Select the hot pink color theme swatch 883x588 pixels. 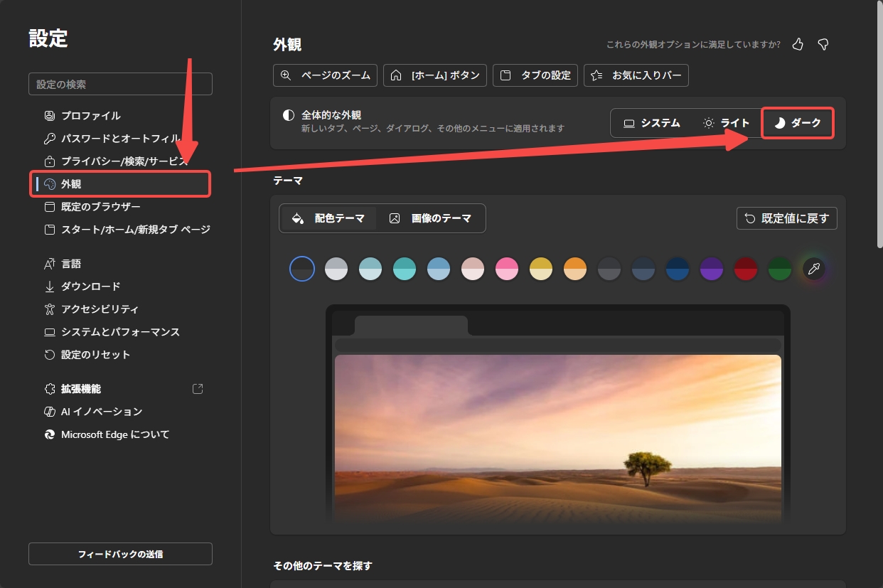tap(507, 269)
